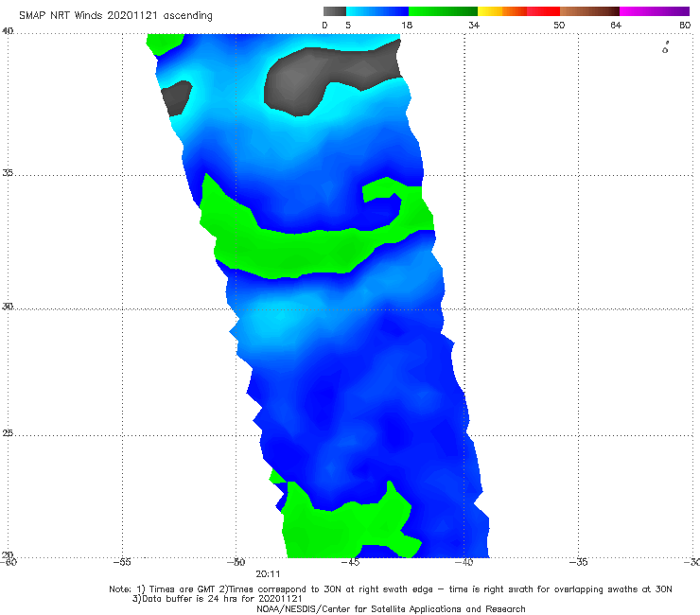Click the longitude label '-40' on the bottom axis
700x615 pixels.
coord(464,562)
